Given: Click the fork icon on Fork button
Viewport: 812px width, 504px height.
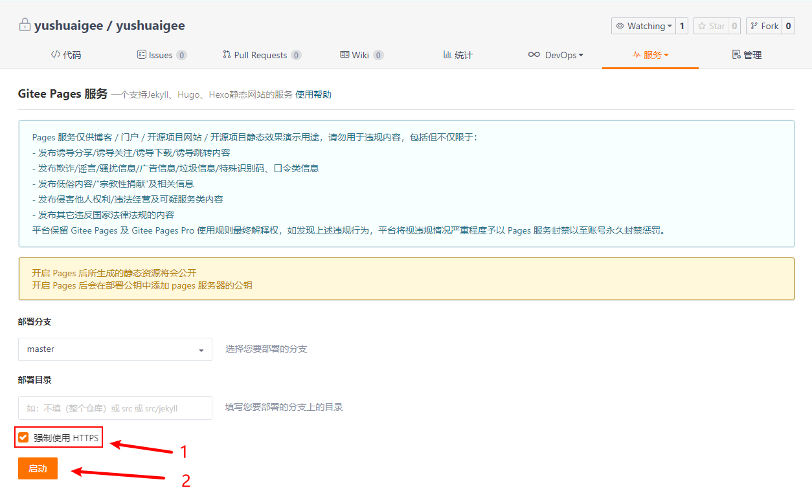Looking at the screenshot, I should (x=754, y=26).
